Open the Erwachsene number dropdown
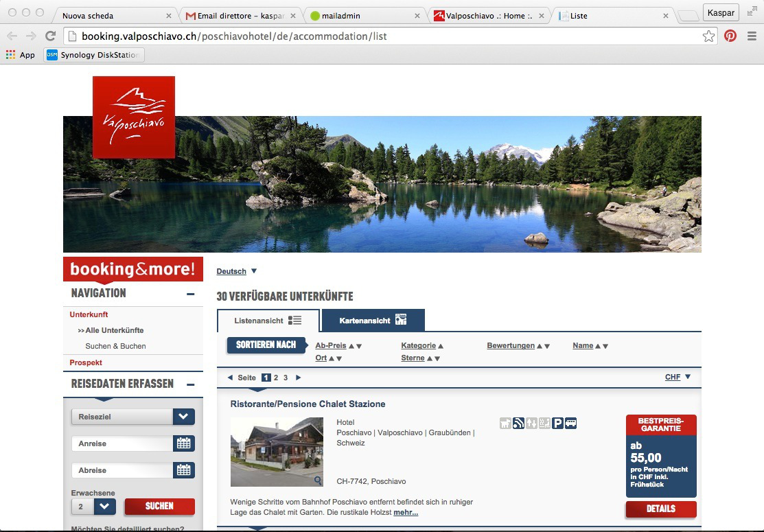 tap(104, 507)
